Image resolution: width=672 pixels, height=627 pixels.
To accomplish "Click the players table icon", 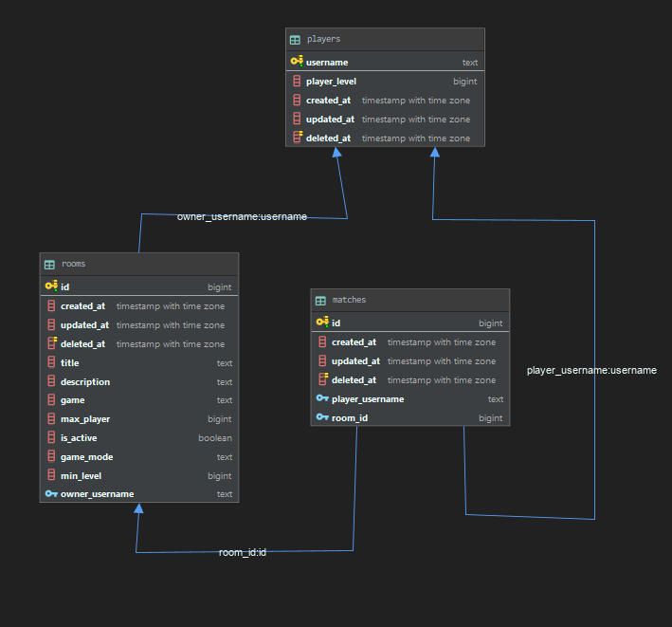I will [x=296, y=40].
